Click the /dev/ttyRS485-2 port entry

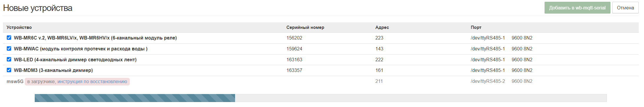click(x=488, y=81)
